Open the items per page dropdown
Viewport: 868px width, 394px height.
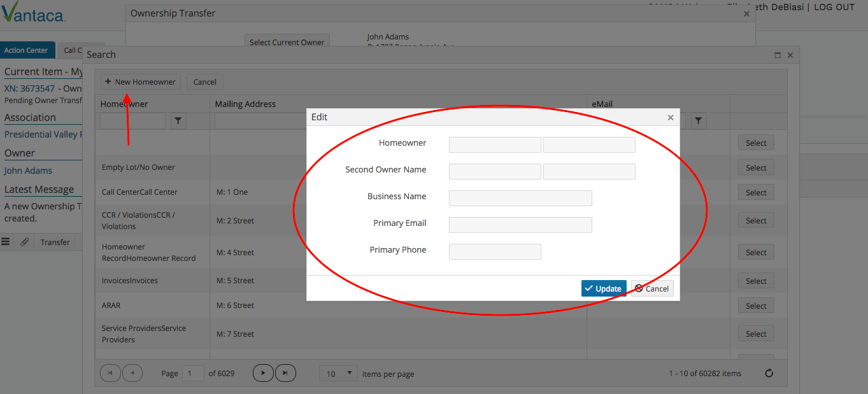[x=338, y=373]
